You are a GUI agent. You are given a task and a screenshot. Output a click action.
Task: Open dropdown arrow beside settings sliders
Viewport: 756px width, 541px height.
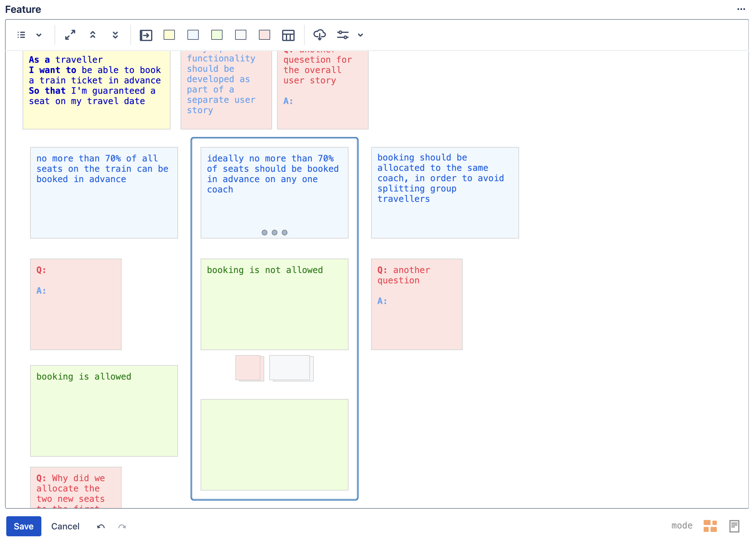tap(360, 35)
